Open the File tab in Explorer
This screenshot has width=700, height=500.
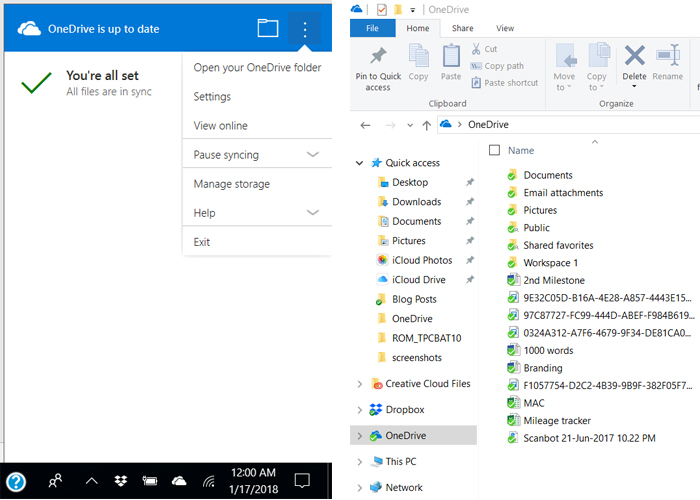(372, 28)
